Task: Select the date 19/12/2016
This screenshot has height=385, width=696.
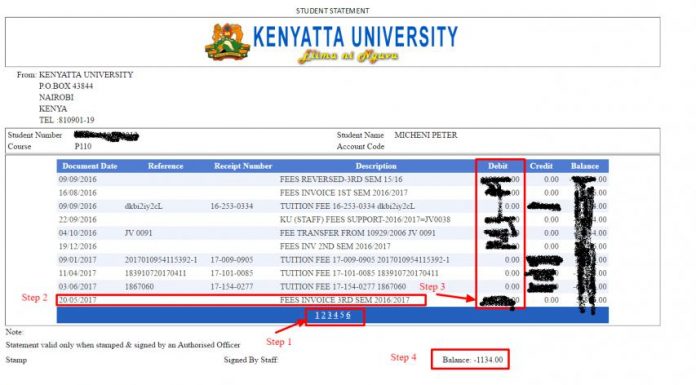Action: 78,246
